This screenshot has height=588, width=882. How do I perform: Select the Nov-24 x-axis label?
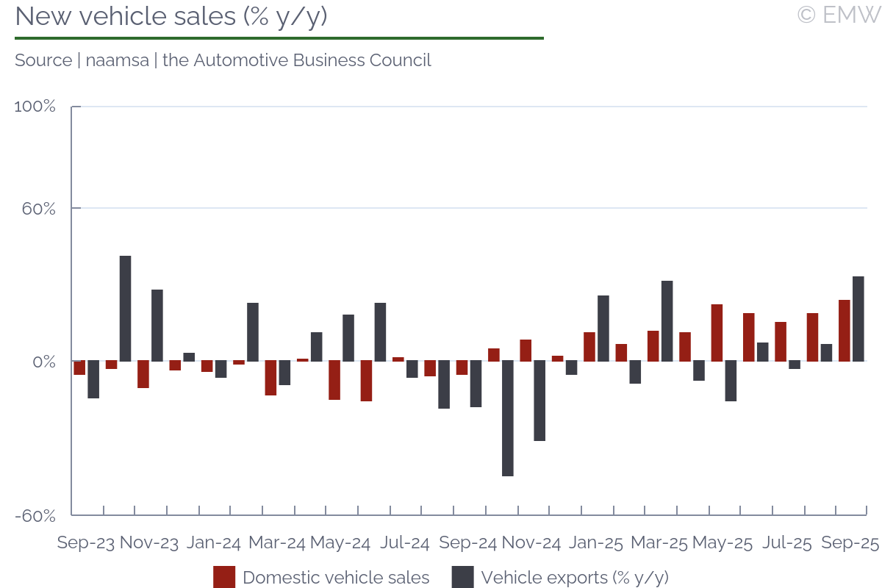point(530,543)
